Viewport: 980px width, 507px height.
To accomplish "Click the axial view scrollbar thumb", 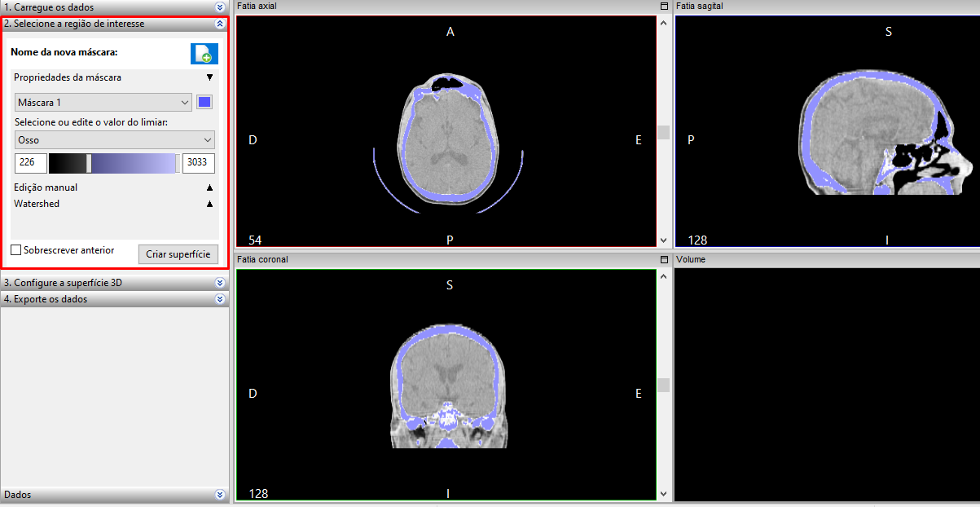I will [664, 132].
